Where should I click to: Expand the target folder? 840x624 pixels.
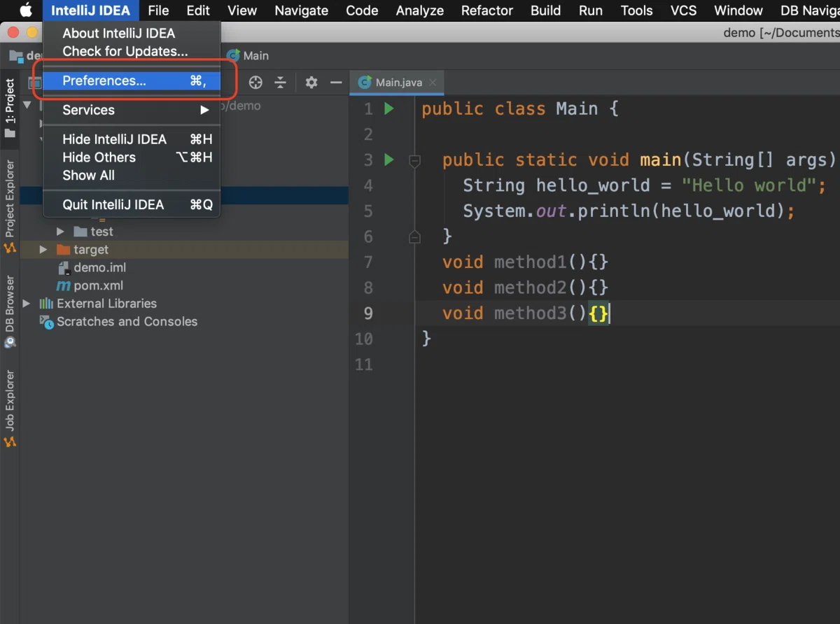pyautogui.click(x=43, y=250)
